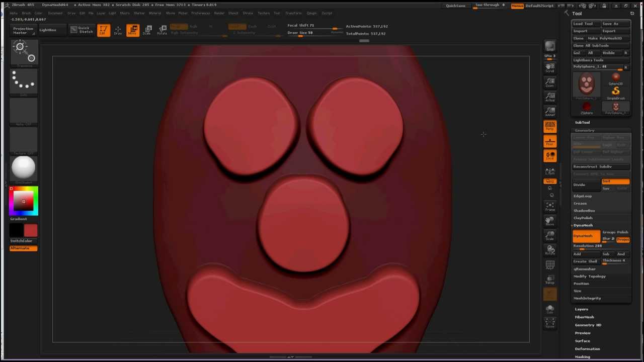Screen dimensions: 644x362
Task: Select the SimpleBrush tool thumbnail
Action: [x=616, y=93]
